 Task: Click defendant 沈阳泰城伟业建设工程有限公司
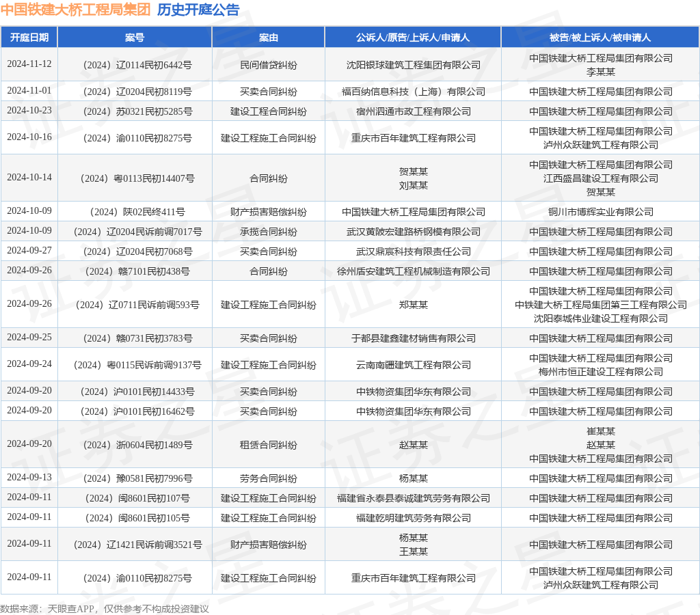600,318
